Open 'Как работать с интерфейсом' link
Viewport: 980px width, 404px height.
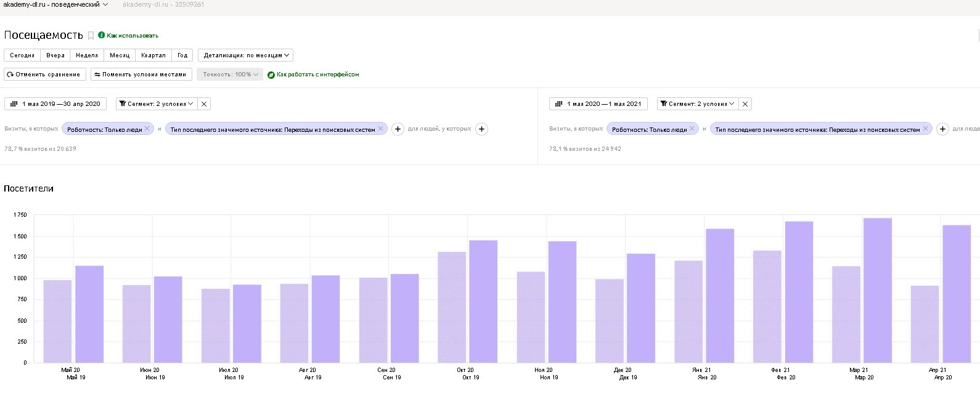tap(313, 75)
